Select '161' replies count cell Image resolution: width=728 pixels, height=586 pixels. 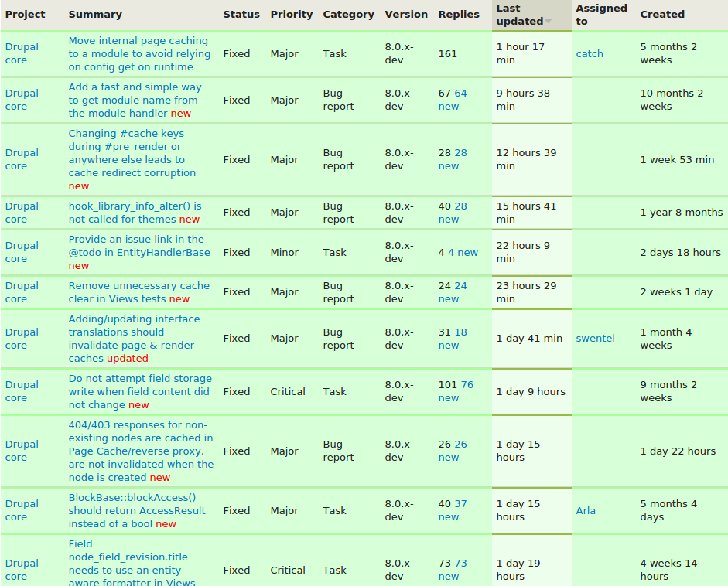[448, 54]
